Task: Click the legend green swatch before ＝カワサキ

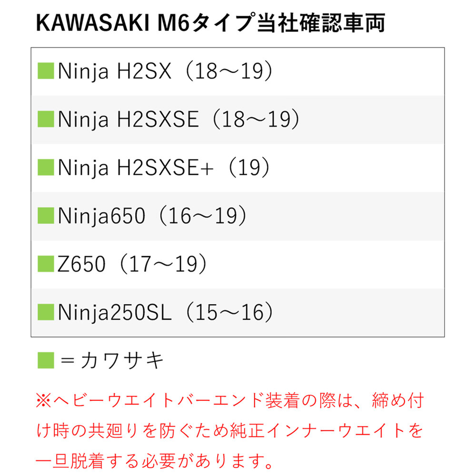Action: tap(46, 360)
